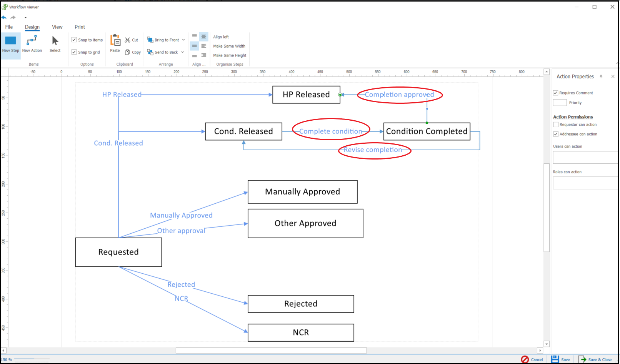The height and width of the screenshot is (364, 620).
Task: Select the Condition Completed step box
Action: (x=427, y=131)
